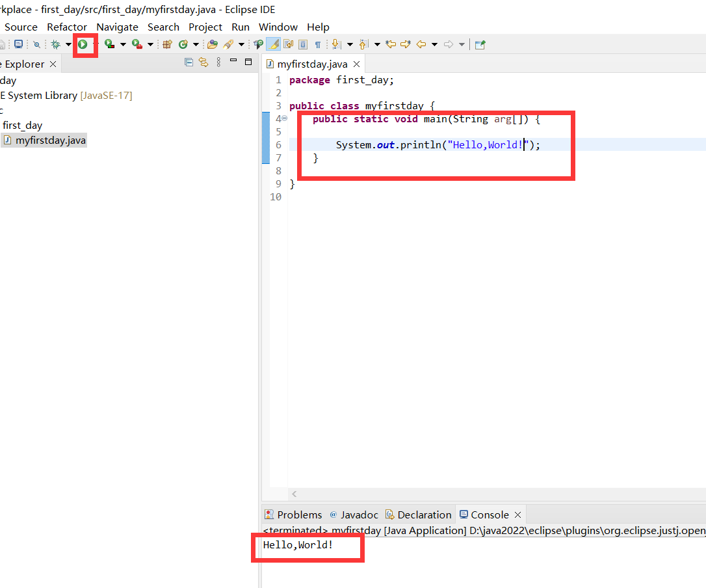Click the Search flashlight toolbar icon
The height and width of the screenshot is (588, 706).
coord(228,44)
